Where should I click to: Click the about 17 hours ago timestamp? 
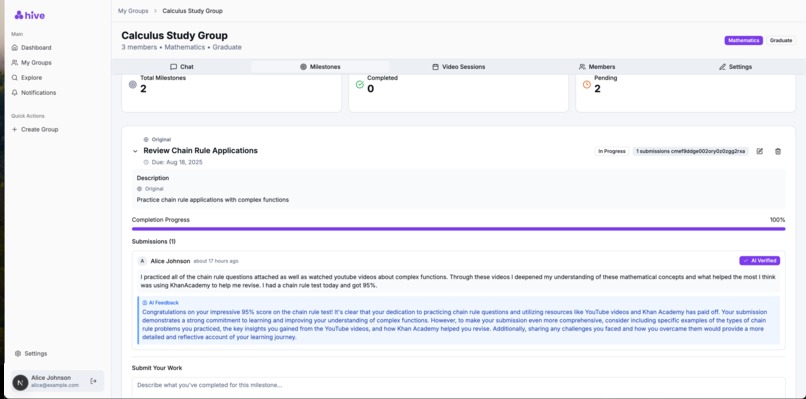pyautogui.click(x=216, y=261)
